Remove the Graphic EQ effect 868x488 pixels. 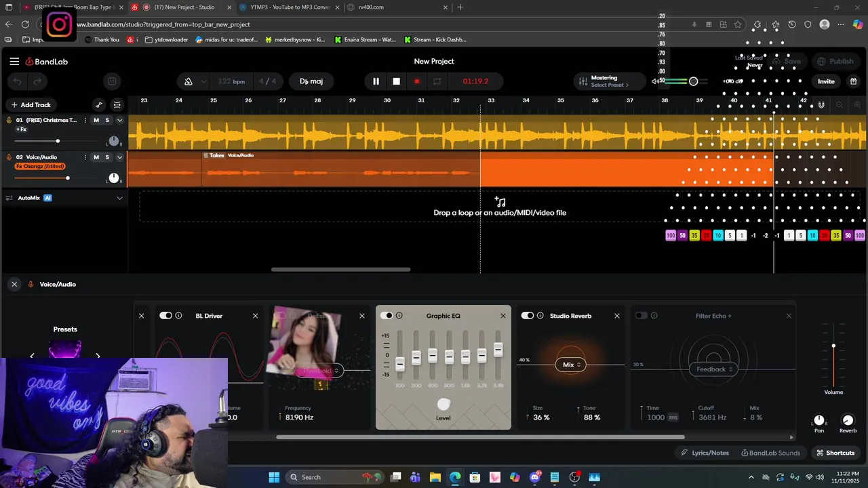[503, 316]
